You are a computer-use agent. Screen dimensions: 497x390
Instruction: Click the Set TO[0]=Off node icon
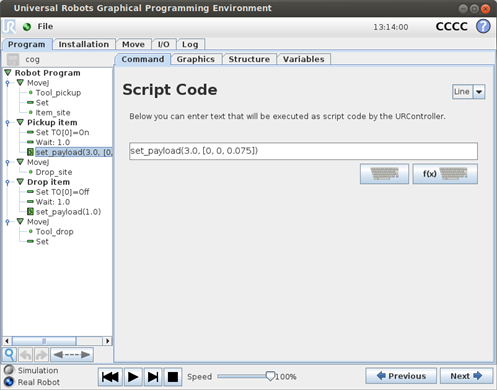[30, 192]
